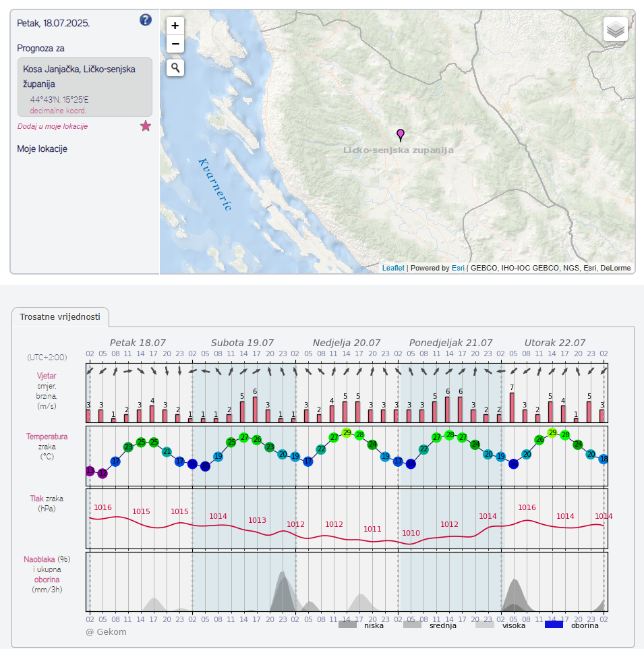Image resolution: width=644 pixels, height=649 pixels.
Task: Click the 29° temperature point on Nedjelja
Action: point(347,432)
